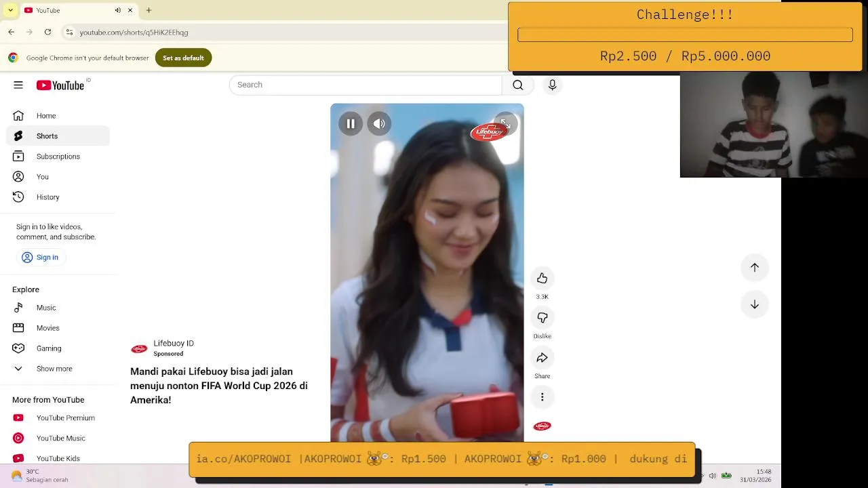Open YouTube Music link

pyautogui.click(x=58, y=439)
